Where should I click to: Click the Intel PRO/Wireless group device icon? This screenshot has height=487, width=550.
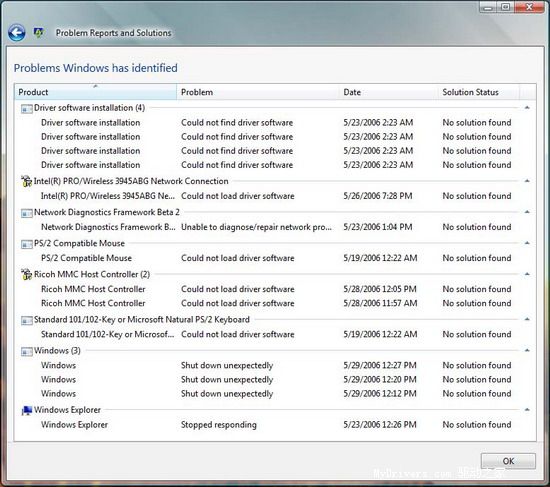tap(26, 181)
